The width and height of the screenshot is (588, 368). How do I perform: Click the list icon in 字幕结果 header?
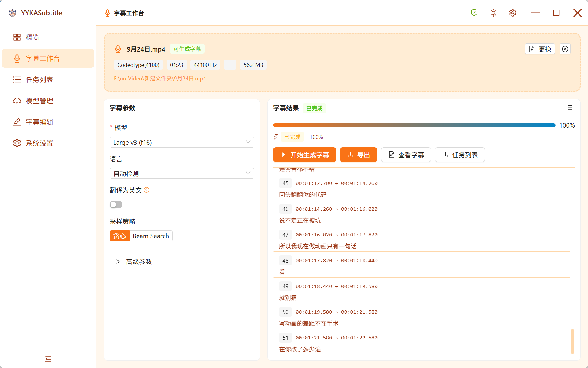pyautogui.click(x=569, y=108)
